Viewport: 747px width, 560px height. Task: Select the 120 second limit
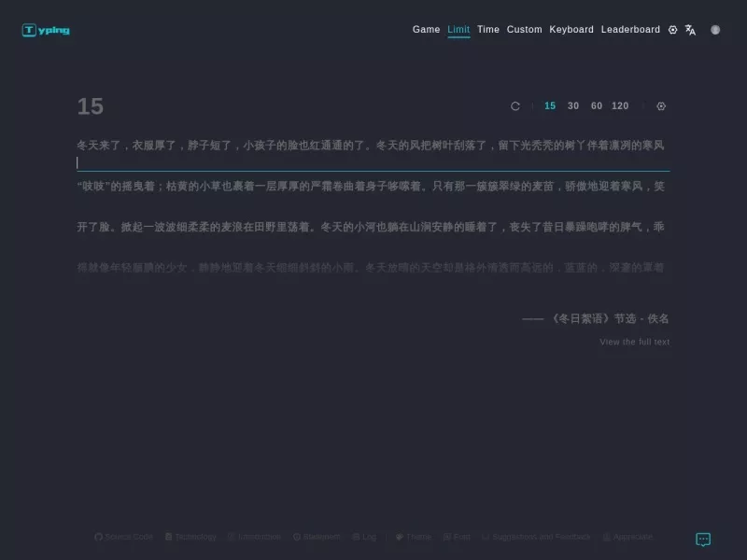click(x=620, y=105)
